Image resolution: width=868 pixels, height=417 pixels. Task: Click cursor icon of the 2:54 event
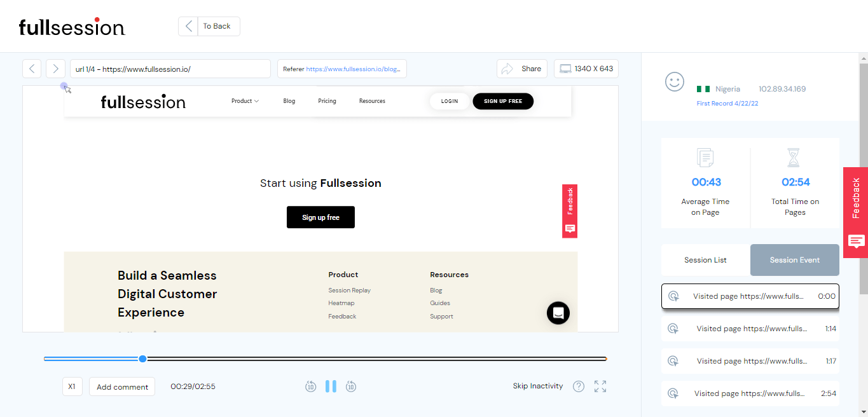(x=673, y=393)
